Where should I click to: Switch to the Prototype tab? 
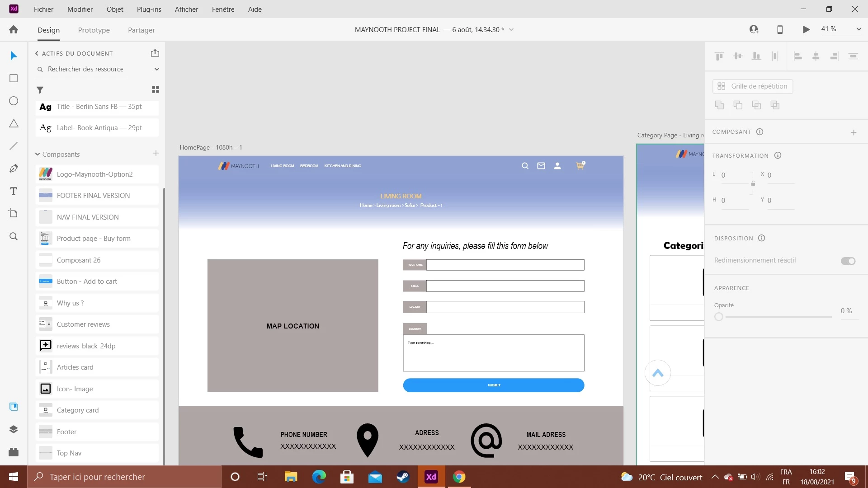(94, 30)
